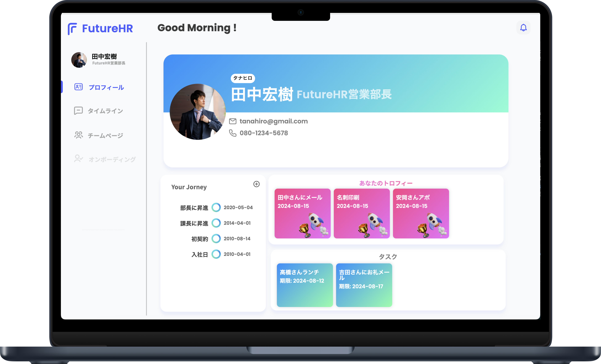Viewport: 601px width, 364px height.
Task: Click the FutureHR logo icon
Action: click(72, 29)
